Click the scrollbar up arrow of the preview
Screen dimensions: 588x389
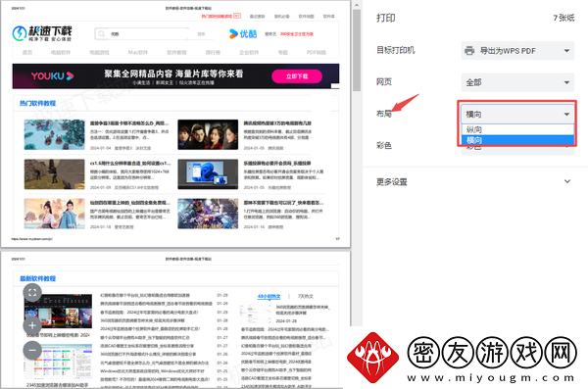(x=357, y=5)
